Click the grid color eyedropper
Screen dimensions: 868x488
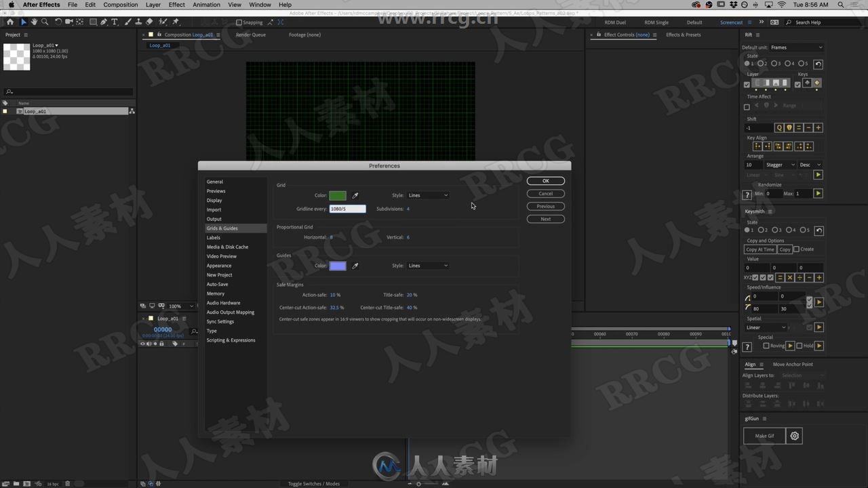(x=355, y=195)
